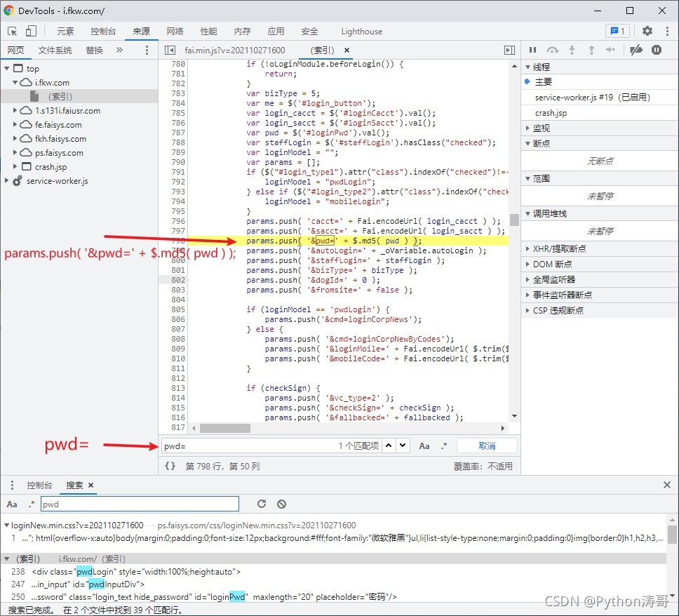
Task: Refresh the drawer search results
Action: coord(262,504)
